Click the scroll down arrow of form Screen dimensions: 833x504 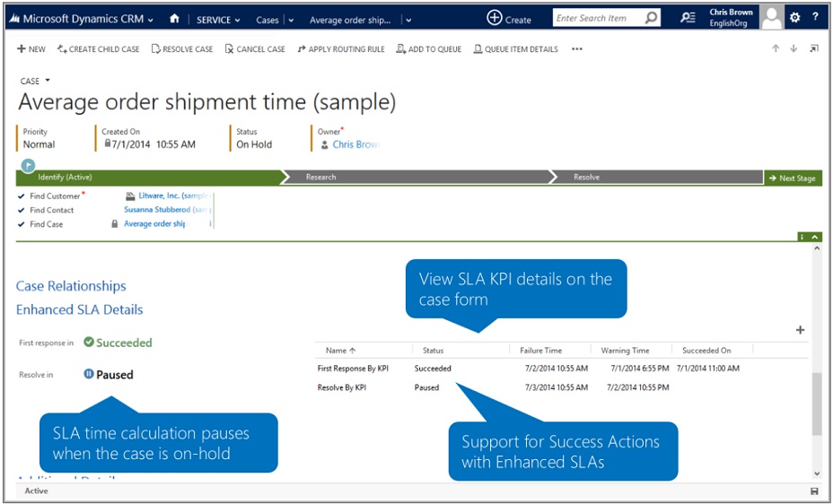click(x=817, y=474)
